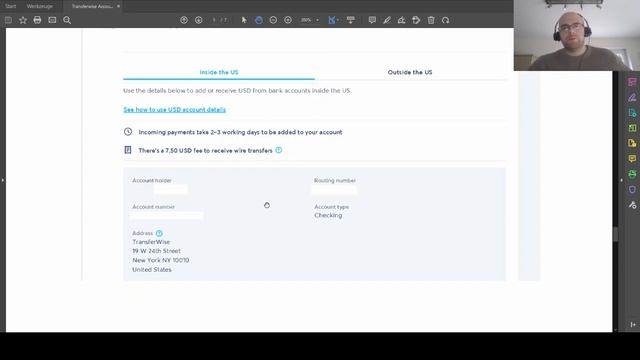The width and height of the screenshot is (640, 360).
Task: Close the Transferwise document tab
Action: [118, 6]
